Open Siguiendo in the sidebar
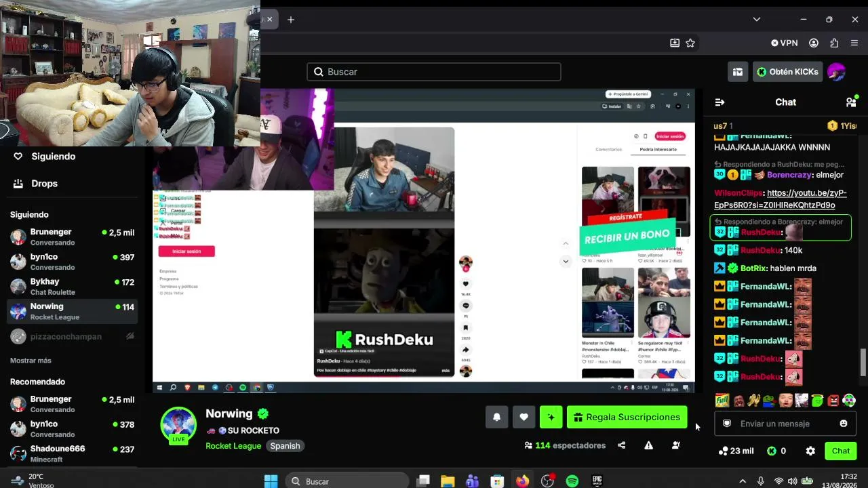 [44, 157]
